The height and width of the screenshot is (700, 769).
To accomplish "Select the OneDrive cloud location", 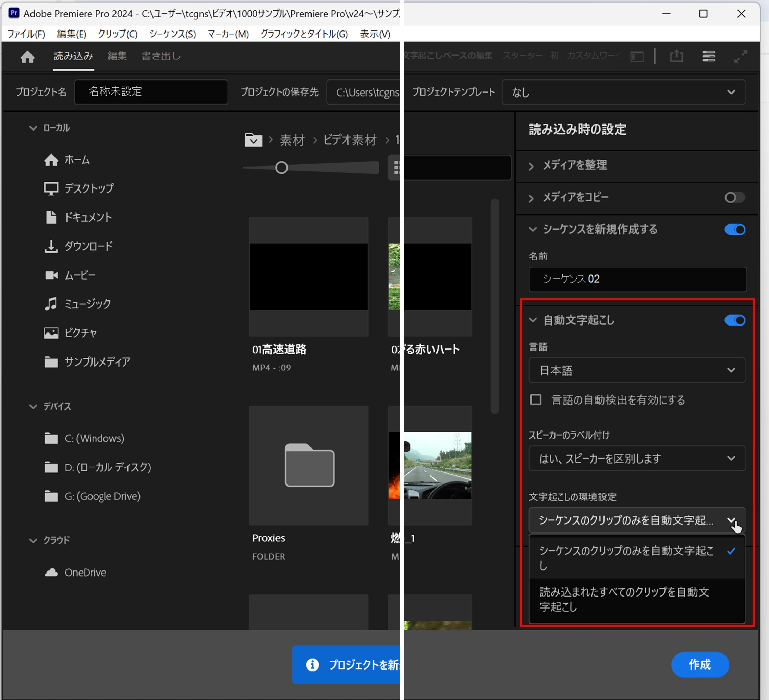I will pos(85,572).
